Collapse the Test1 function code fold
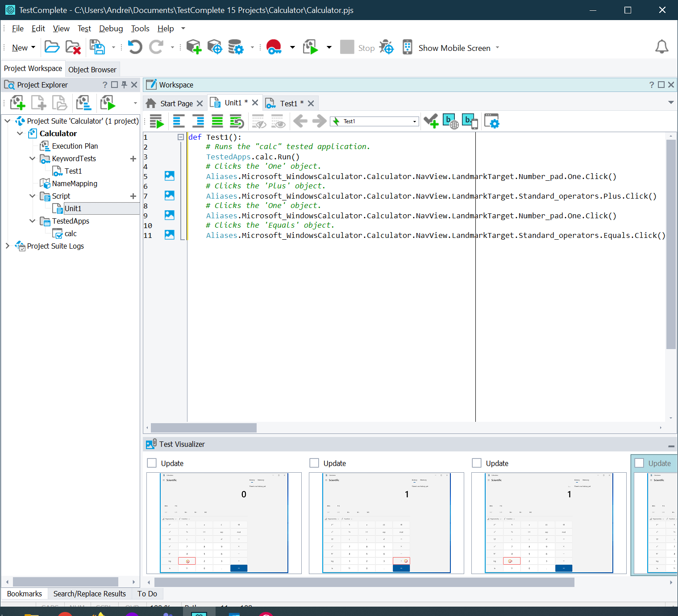Image resolution: width=678 pixels, height=616 pixels. (x=181, y=137)
